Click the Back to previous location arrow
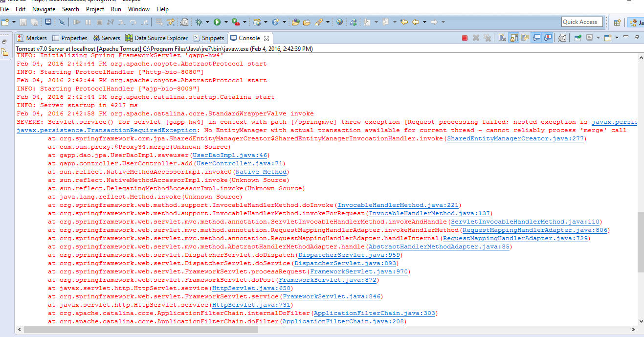 click(x=415, y=22)
